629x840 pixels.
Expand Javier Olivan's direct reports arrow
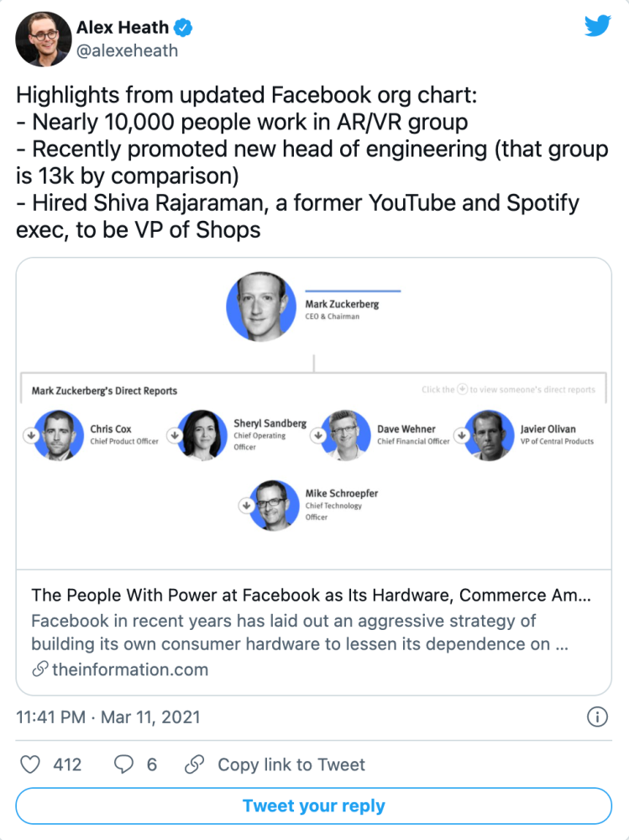461,435
